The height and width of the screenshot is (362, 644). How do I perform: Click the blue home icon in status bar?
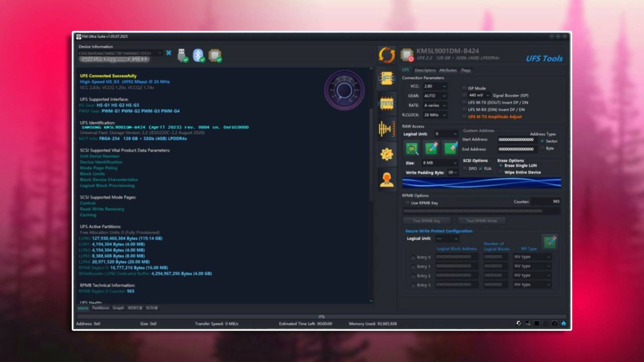563,323
